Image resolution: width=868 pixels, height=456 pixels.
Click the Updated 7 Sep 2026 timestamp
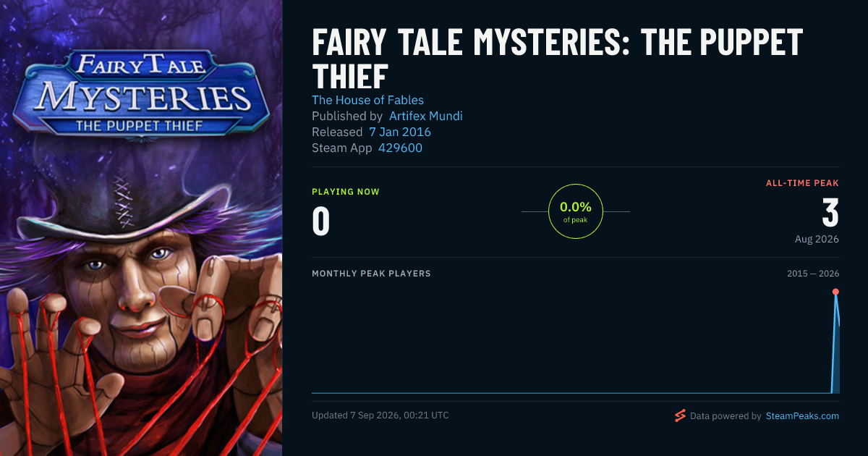pos(380,415)
